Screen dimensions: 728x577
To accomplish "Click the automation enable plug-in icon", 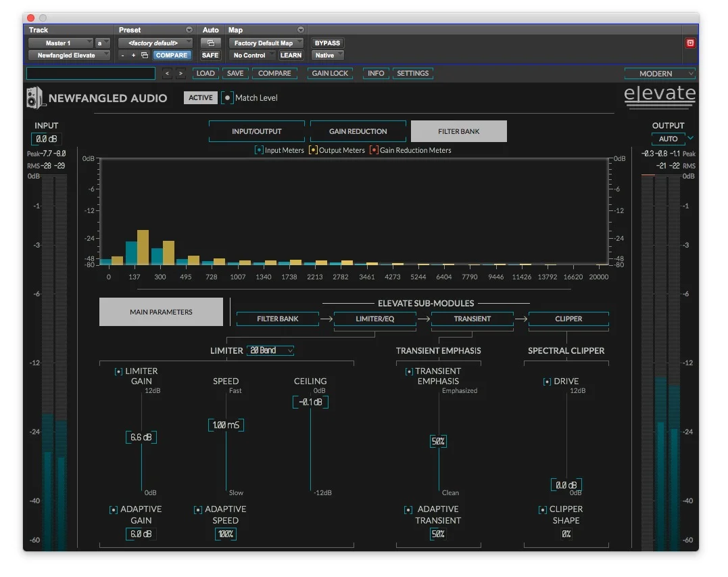I will (210, 43).
